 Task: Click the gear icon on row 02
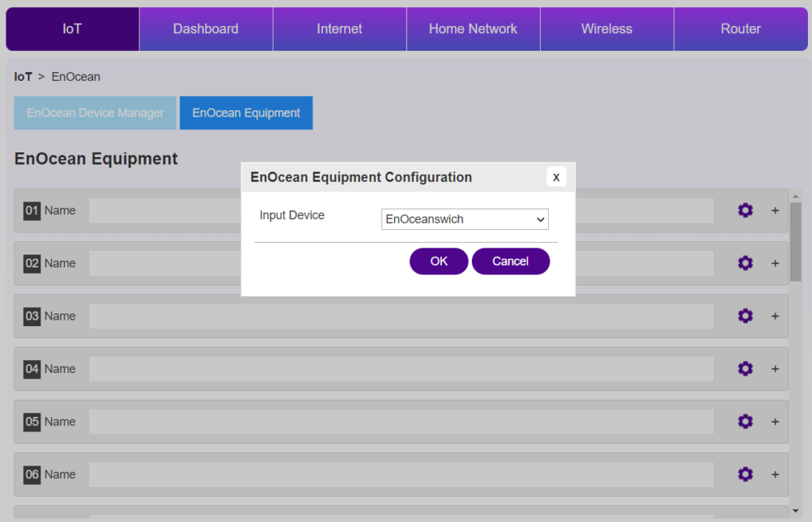pyautogui.click(x=745, y=263)
